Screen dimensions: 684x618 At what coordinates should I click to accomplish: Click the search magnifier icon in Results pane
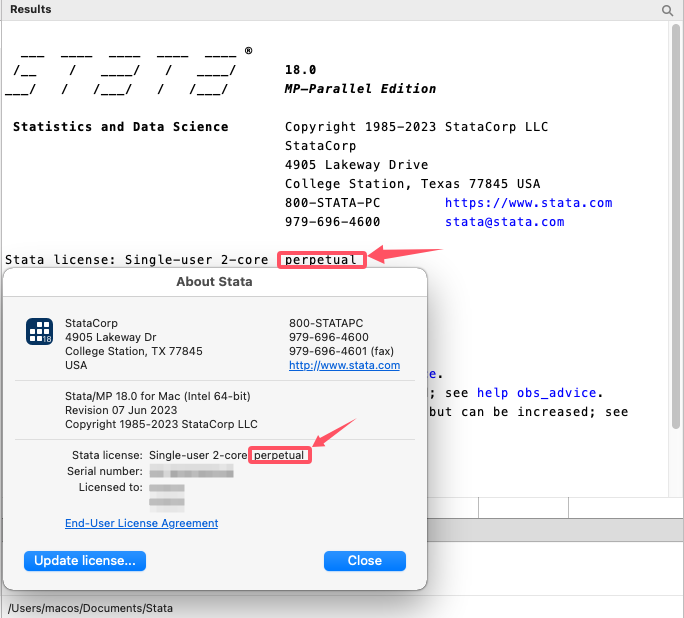[667, 10]
